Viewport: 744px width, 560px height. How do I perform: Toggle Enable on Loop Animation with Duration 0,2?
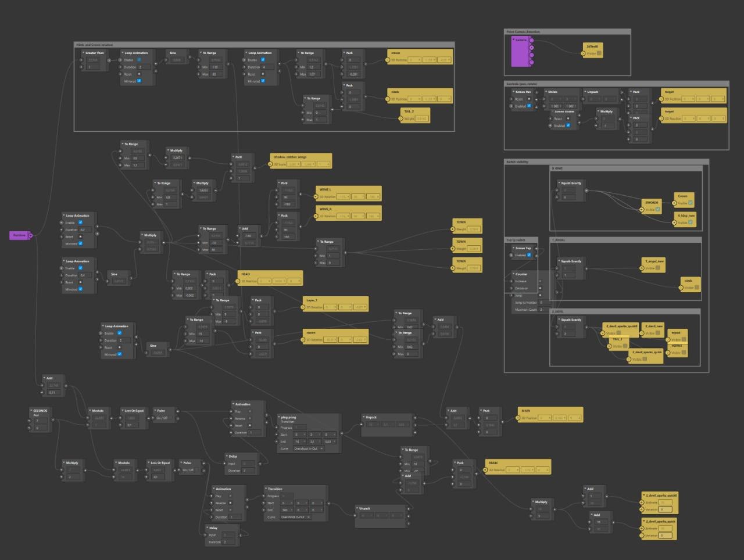coord(81,222)
